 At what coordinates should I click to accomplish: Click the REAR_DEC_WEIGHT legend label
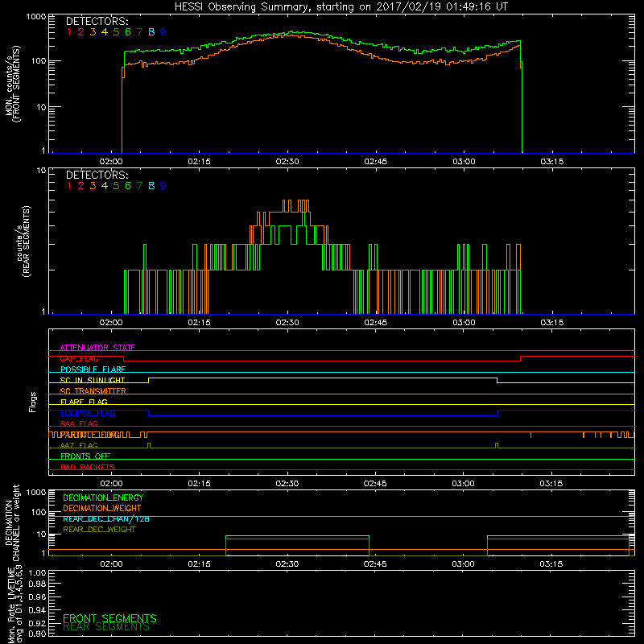tap(99, 530)
